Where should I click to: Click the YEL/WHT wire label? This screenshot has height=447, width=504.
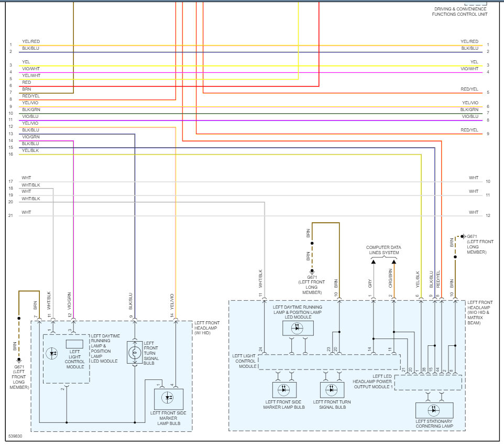pos(31,75)
